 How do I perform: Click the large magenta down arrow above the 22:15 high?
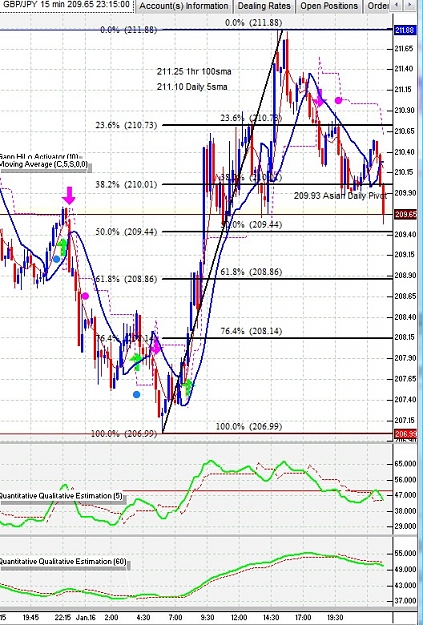pos(69,195)
